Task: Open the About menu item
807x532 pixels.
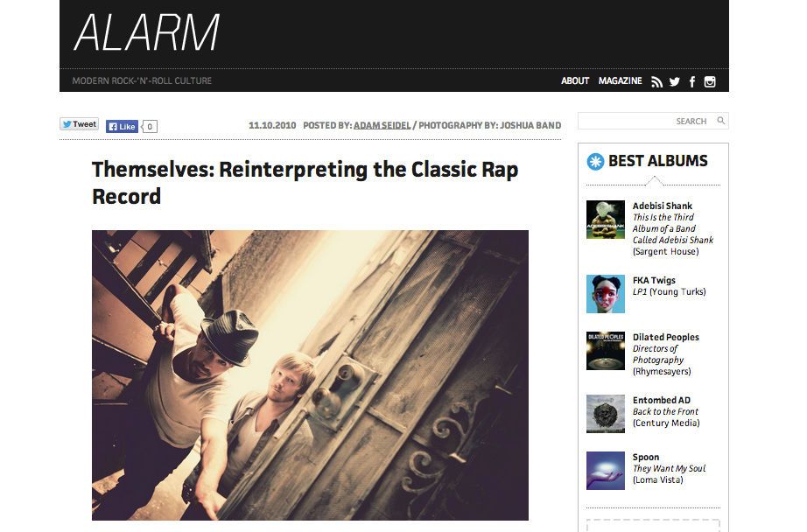Action: point(575,80)
